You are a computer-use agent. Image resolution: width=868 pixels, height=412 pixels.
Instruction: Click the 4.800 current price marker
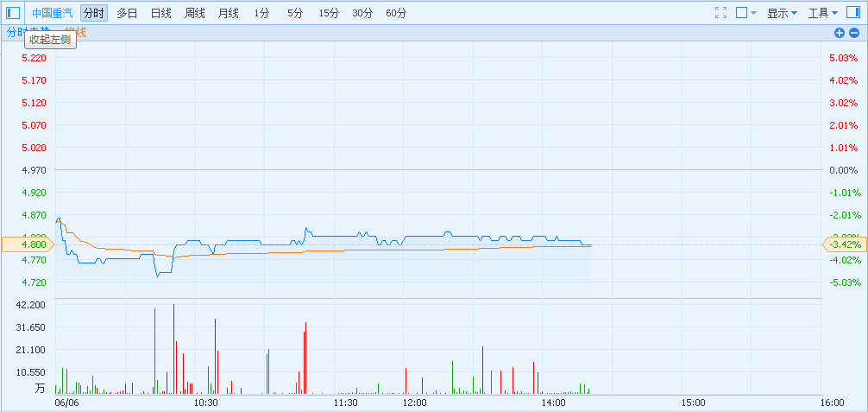click(x=28, y=244)
